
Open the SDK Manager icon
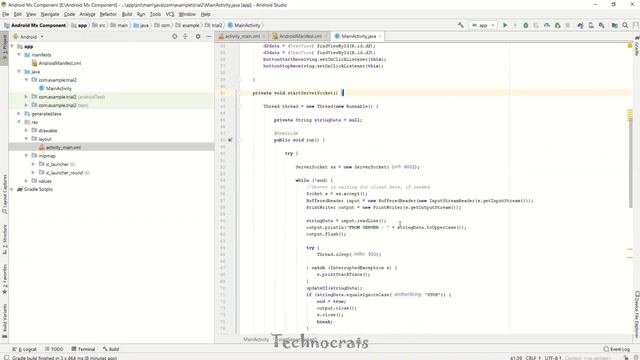pos(602,25)
